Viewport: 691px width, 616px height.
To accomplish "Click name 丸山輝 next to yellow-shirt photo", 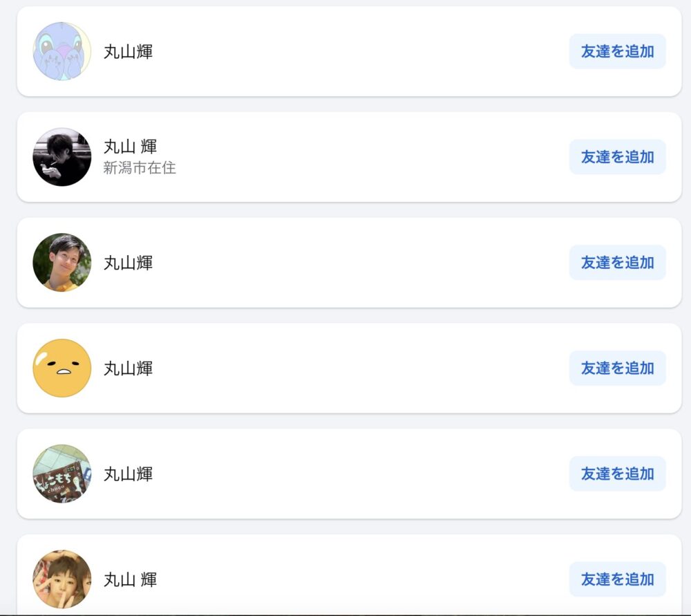I will (x=129, y=263).
